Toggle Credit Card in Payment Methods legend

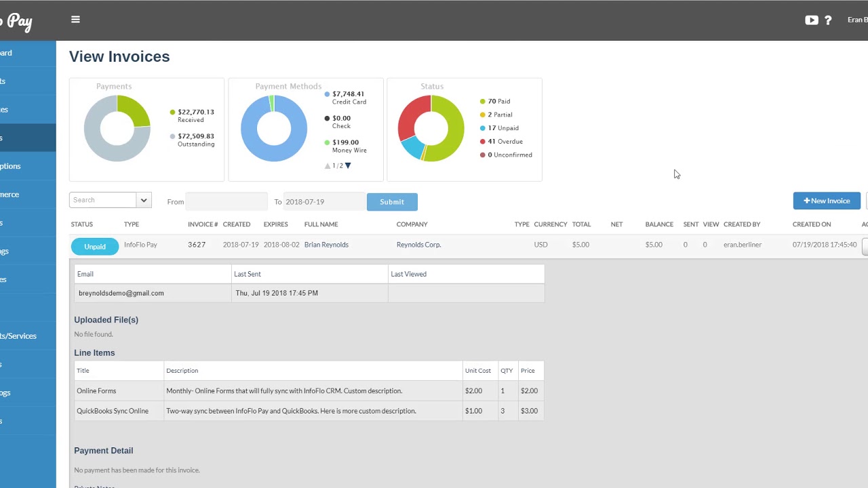click(345, 98)
